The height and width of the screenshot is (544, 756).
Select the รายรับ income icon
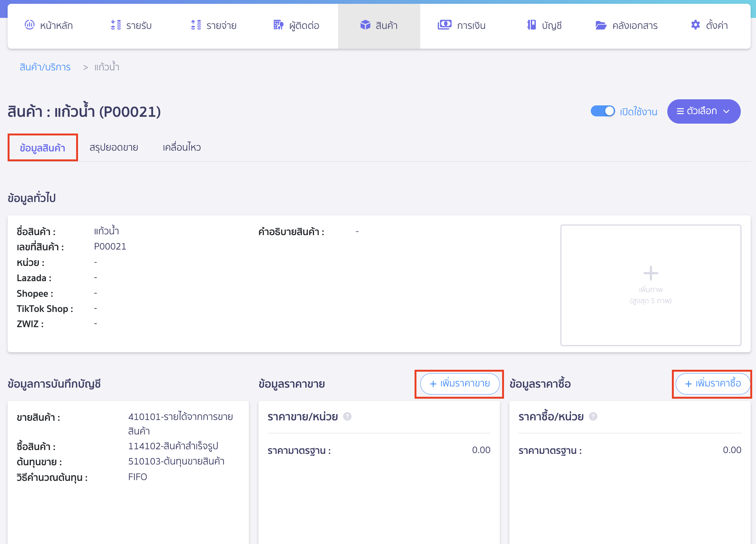click(115, 25)
